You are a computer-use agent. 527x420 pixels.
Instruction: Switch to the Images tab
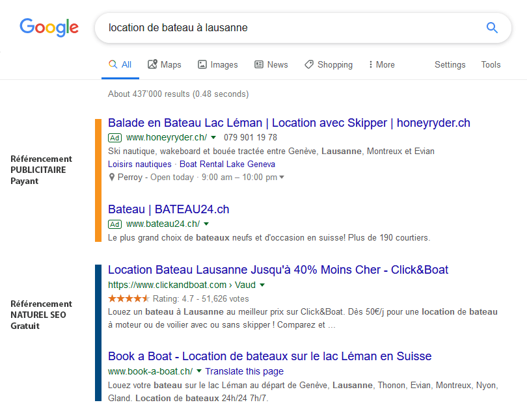pos(218,64)
